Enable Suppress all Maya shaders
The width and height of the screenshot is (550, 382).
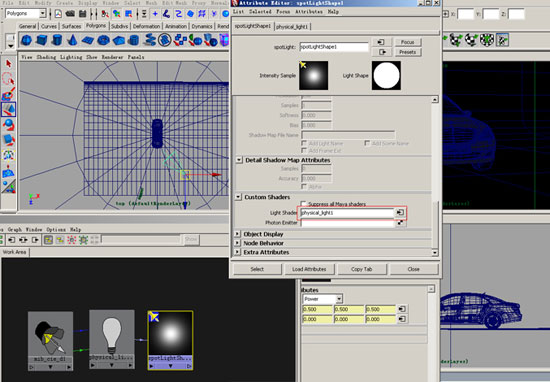(304, 204)
